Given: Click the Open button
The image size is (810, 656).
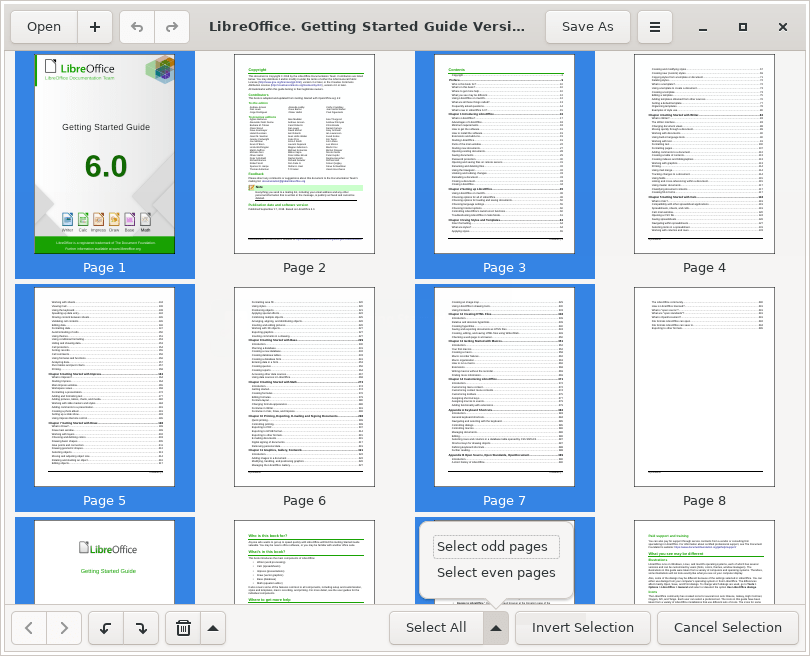Looking at the screenshot, I should tap(44, 27).
